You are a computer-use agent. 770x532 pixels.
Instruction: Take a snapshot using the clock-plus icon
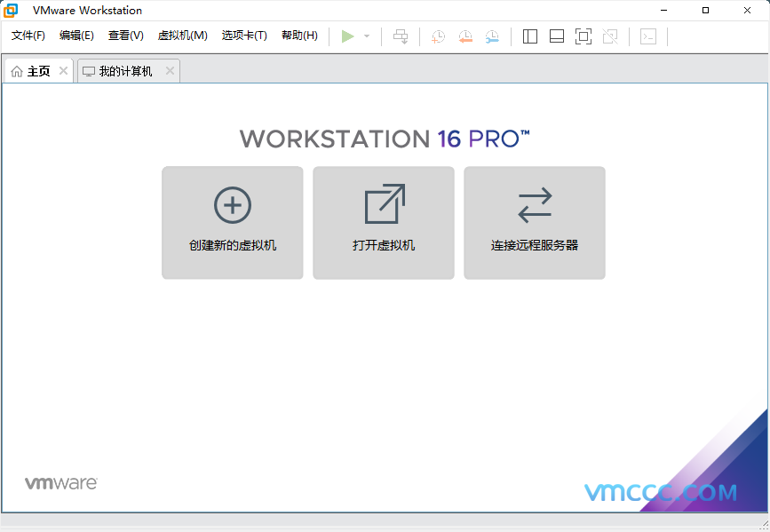coord(439,36)
